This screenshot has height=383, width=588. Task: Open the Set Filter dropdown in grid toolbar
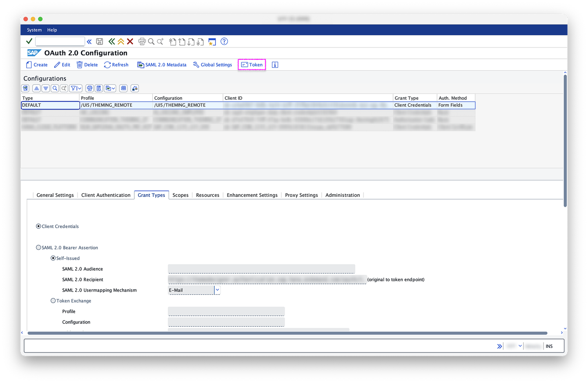(x=76, y=88)
